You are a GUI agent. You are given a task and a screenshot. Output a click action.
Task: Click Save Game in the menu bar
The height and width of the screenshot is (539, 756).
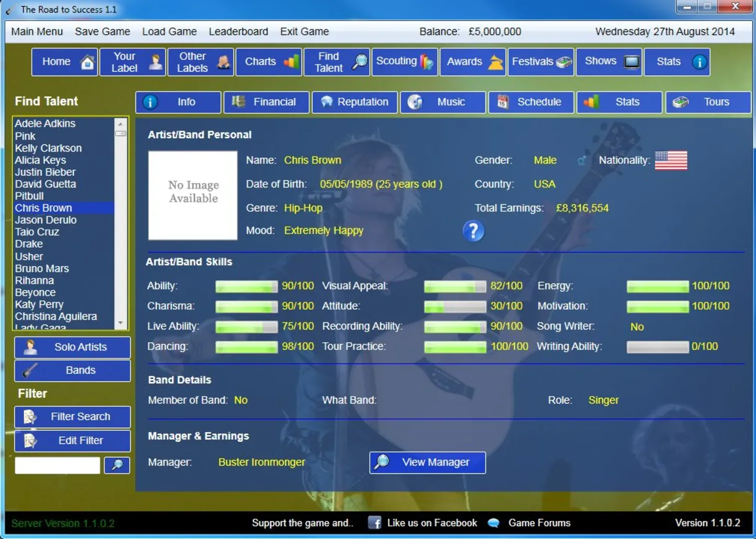pos(102,31)
